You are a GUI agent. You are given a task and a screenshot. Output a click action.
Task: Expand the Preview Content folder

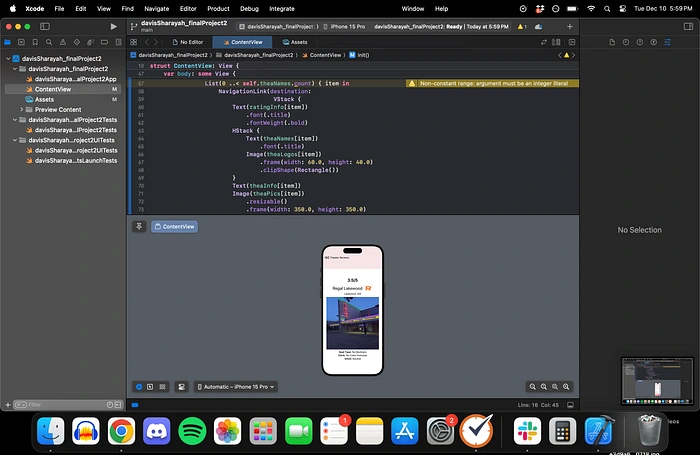tap(21, 109)
